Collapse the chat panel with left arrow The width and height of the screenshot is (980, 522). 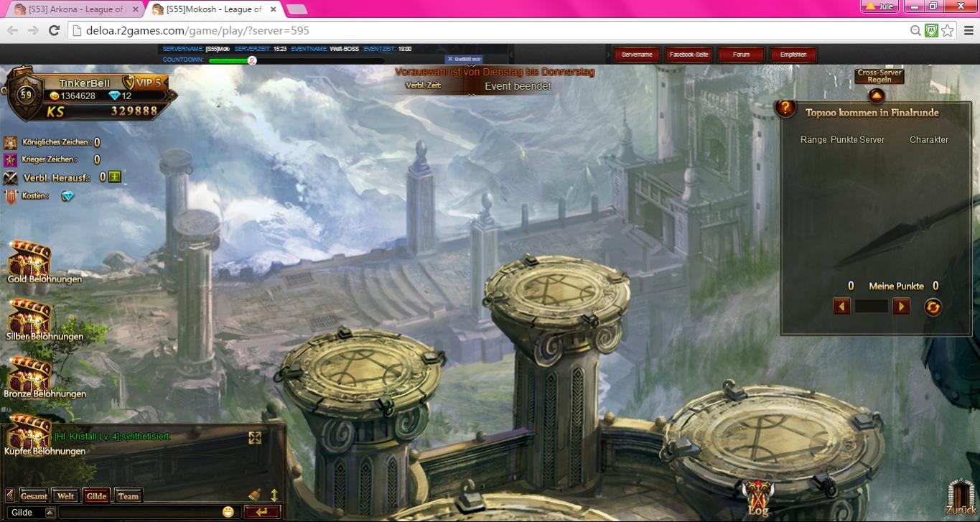tap(9, 495)
